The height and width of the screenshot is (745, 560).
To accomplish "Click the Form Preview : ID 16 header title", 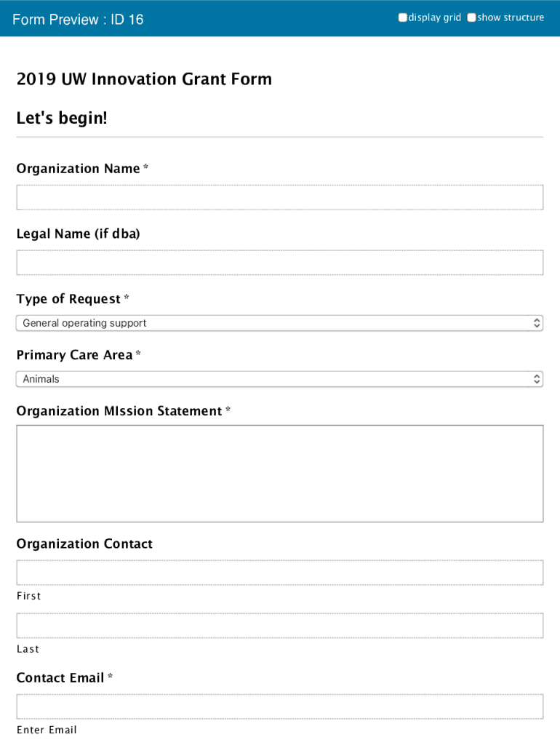I will pyautogui.click(x=78, y=20).
